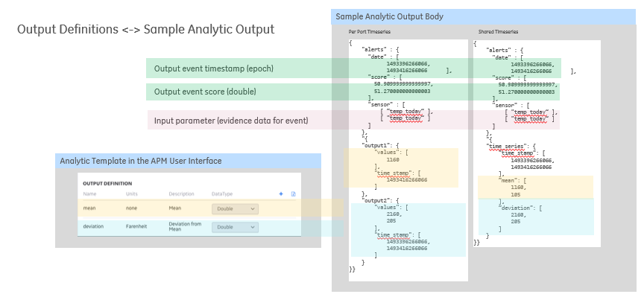Click the OUTPUT DEFINITION heading
This screenshot has height=294, width=644.
tap(107, 184)
